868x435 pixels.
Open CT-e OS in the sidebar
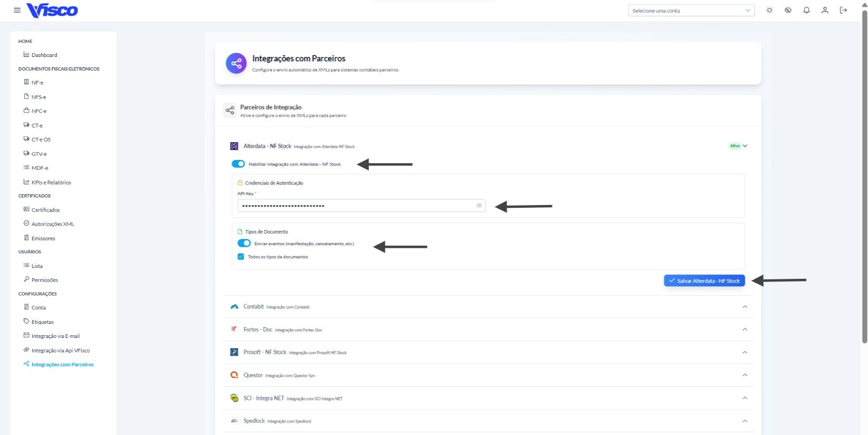pos(41,139)
